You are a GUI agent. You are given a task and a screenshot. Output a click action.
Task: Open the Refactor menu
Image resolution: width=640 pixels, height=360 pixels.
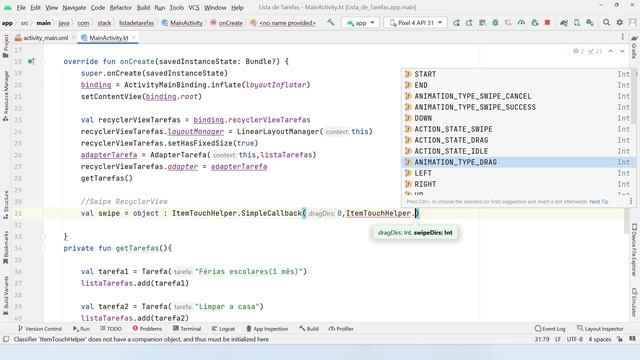click(121, 7)
